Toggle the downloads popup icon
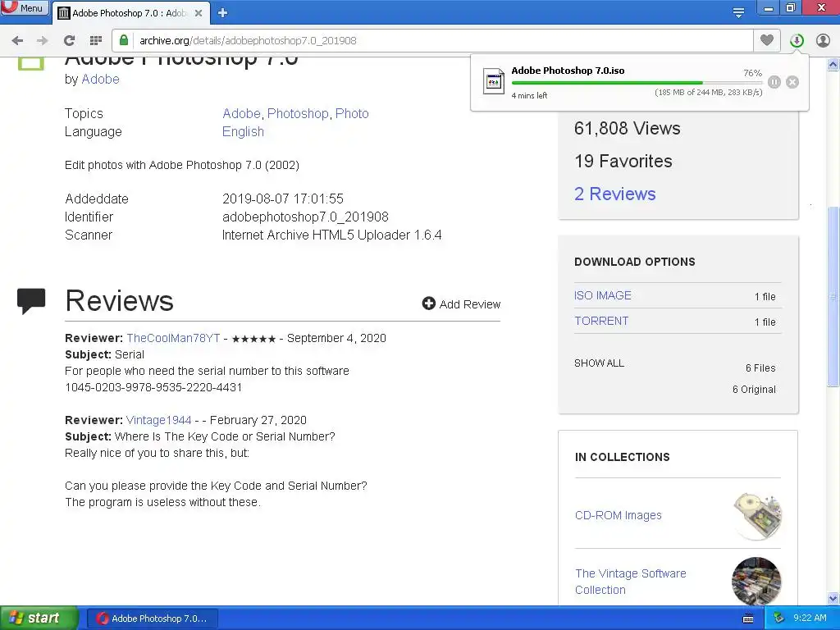This screenshot has height=630, width=840. (x=797, y=40)
